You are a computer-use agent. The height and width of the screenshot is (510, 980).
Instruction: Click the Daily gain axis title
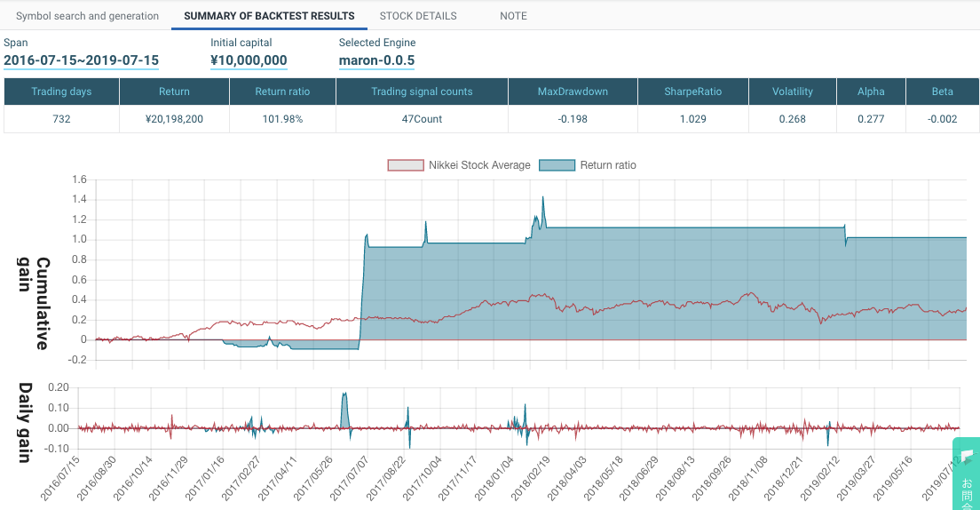tap(25, 422)
